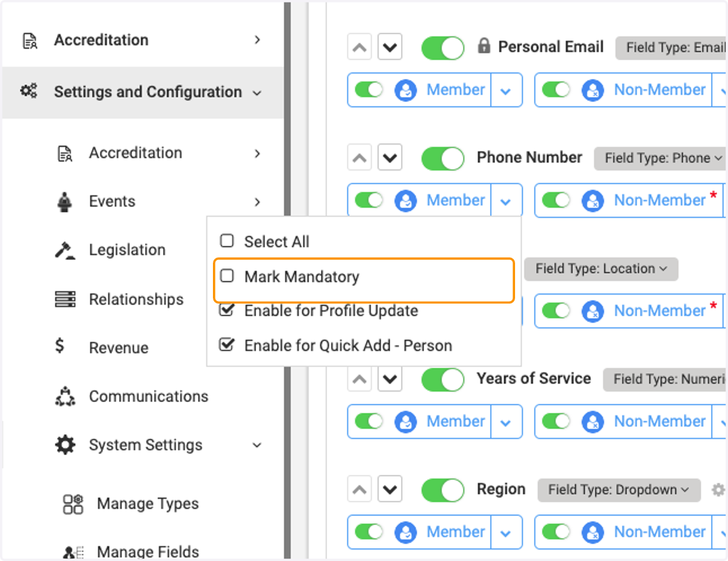Viewport: 728px width, 561px height.
Task: Click the Communications sidebar icon
Action: tap(64, 396)
